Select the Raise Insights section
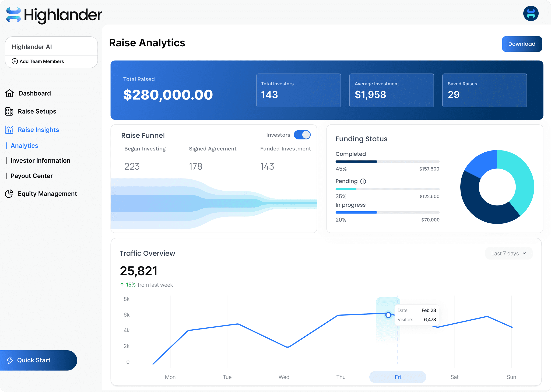The height and width of the screenshot is (392, 551). point(32,130)
